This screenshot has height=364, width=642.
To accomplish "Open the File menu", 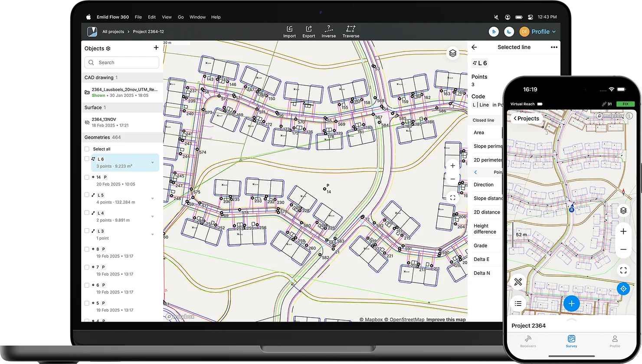I will (138, 17).
